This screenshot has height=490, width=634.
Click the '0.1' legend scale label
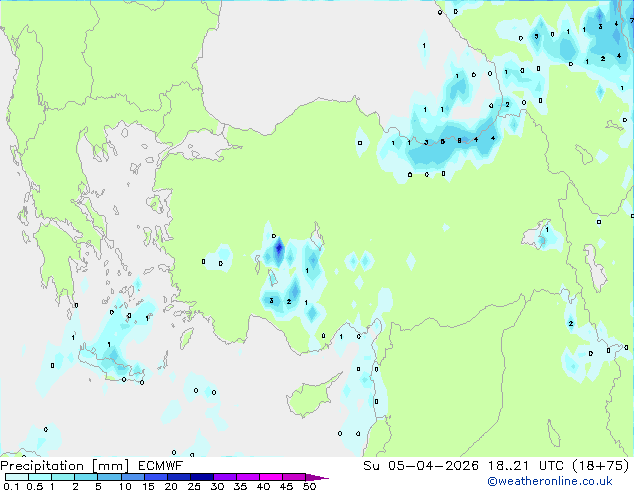pos(11,486)
